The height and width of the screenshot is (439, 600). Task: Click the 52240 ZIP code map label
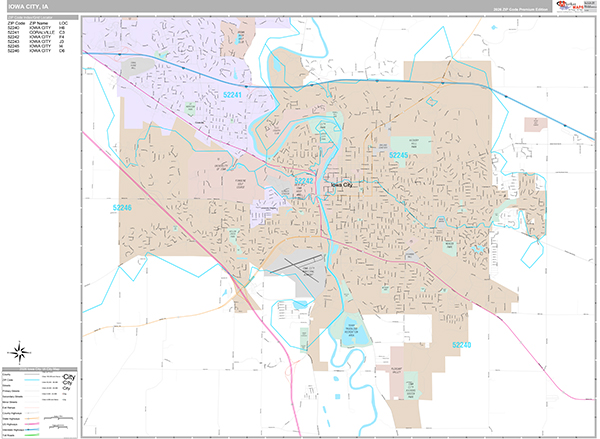pyautogui.click(x=461, y=346)
